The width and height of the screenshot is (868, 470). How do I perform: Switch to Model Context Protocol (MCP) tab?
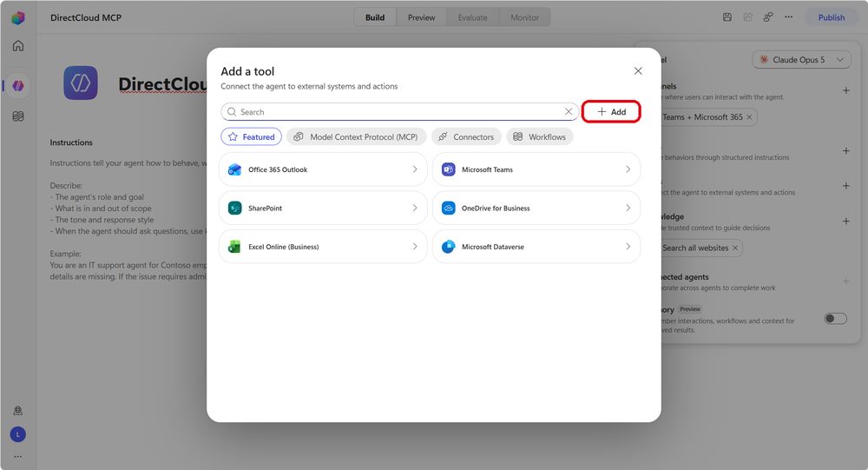(x=356, y=137)
